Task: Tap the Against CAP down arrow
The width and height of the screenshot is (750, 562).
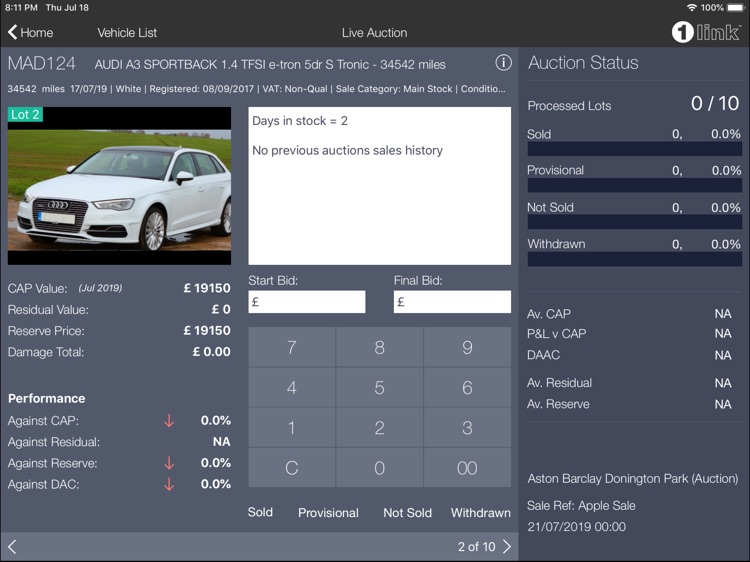Action: [x=169, y=420]
